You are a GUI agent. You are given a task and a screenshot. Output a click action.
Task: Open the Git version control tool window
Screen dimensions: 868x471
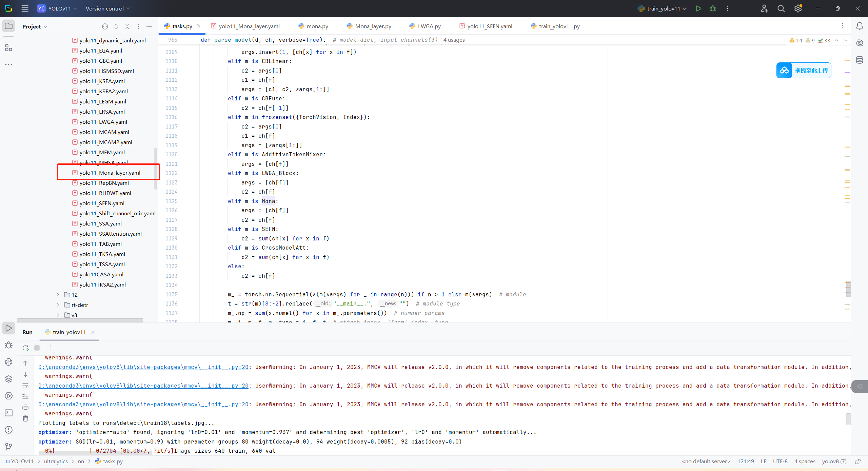9,447
